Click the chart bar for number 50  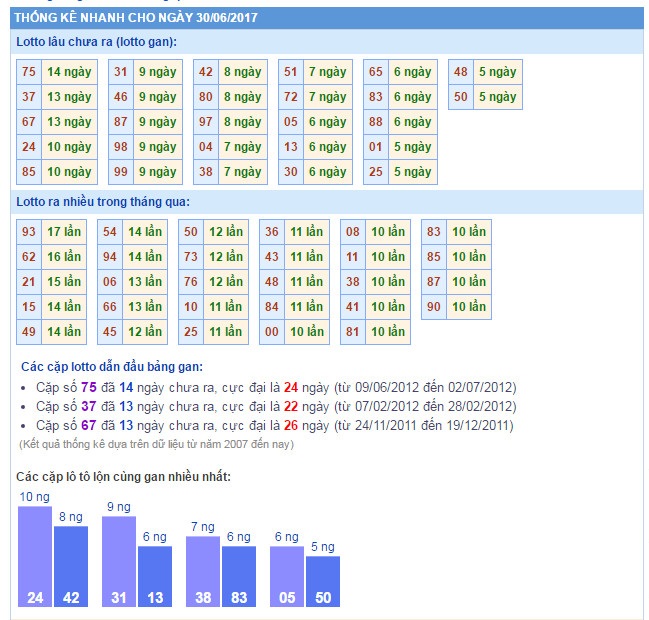(323, 582)
